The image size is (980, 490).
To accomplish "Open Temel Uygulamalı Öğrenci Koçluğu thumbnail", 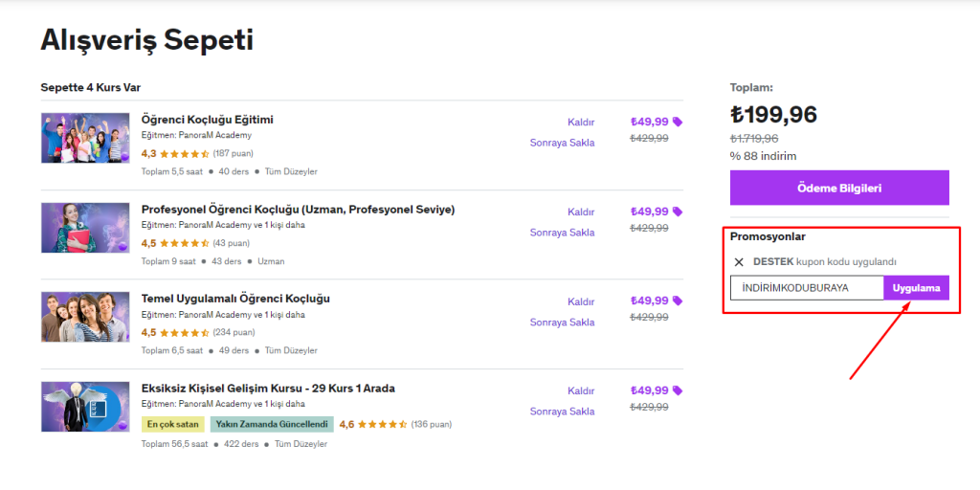I will click(x=85, y=317).
